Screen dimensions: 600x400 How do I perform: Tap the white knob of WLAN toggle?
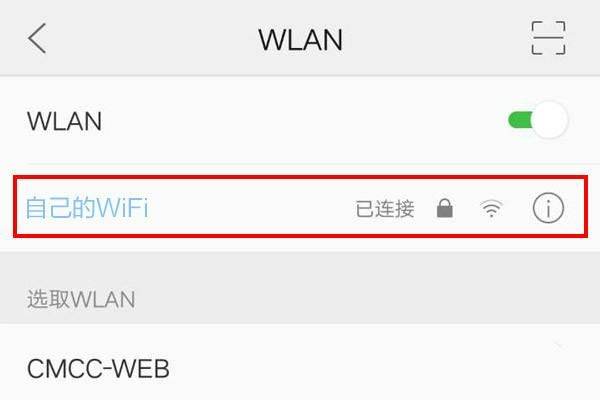pyautogui.click(x=550, y=120)
